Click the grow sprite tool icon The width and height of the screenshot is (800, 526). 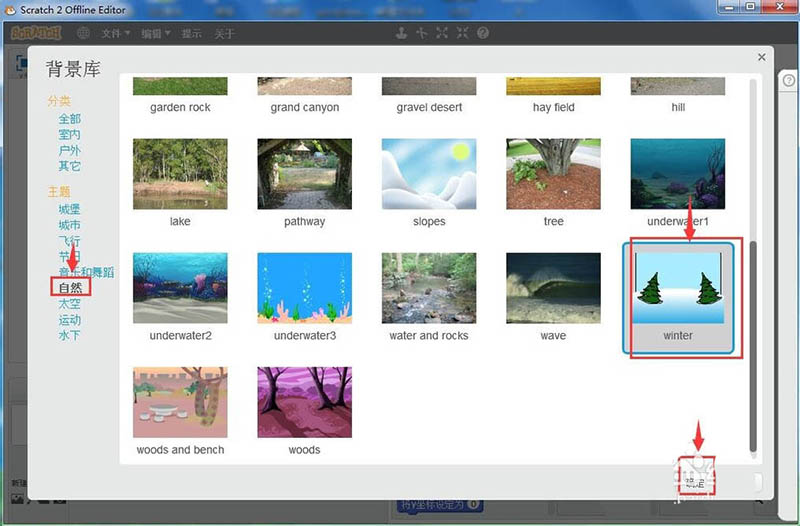tap(443, 33)
